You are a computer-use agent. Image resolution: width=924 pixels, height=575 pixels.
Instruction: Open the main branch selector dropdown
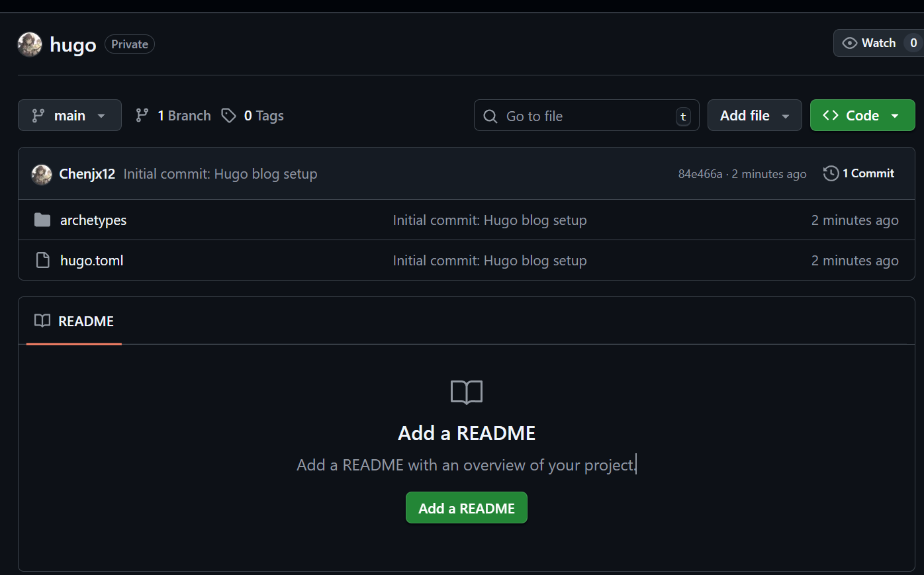(69, 115)
